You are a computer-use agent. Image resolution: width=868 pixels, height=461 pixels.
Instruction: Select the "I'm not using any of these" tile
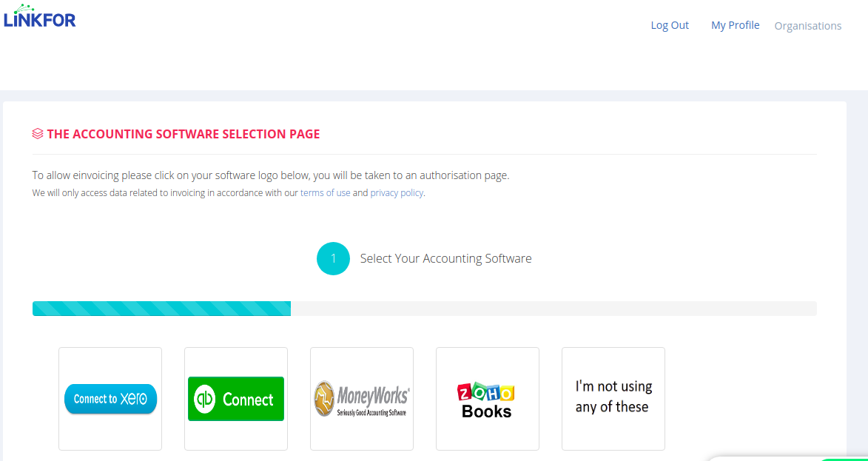[613, 399]
